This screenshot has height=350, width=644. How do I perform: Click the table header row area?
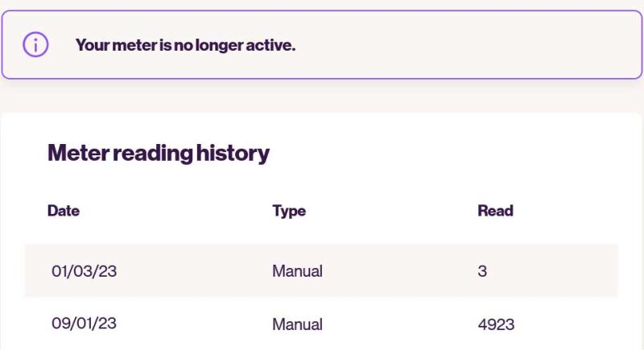point(321,211)
